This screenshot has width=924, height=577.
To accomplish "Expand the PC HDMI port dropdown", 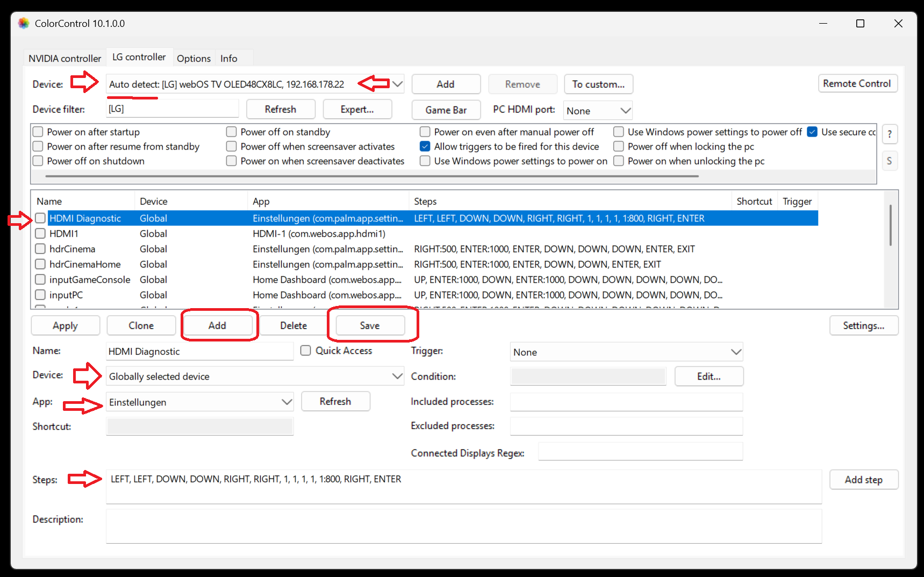I will pyautogui.click(x=598, y=111).
